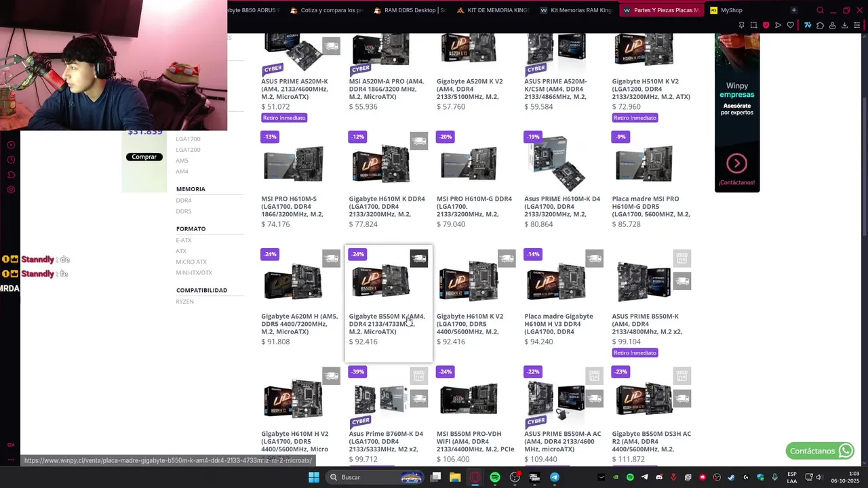This screenshot has height=488, width=868.
Task: Open the Gigabyte B550M K product title link
Action: pos(387,324)
